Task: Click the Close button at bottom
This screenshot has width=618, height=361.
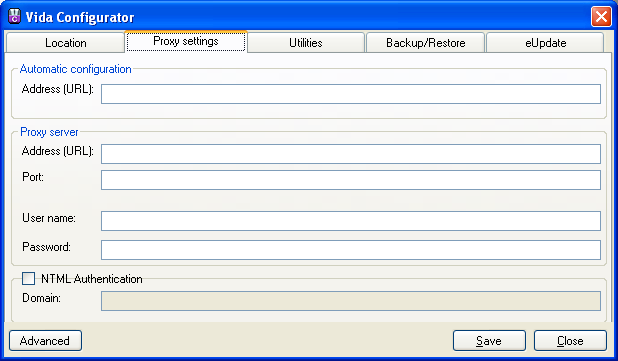Action: 570,341
